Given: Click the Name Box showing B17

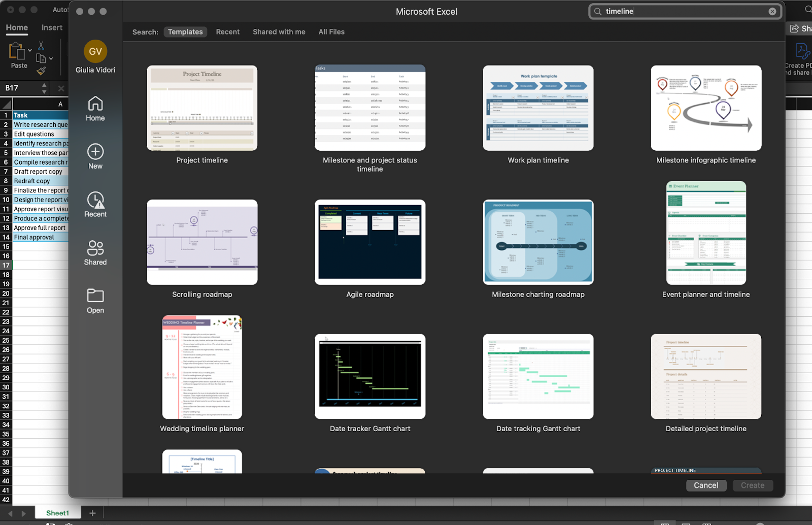Looking at the screenshot, I should point(20,88).
